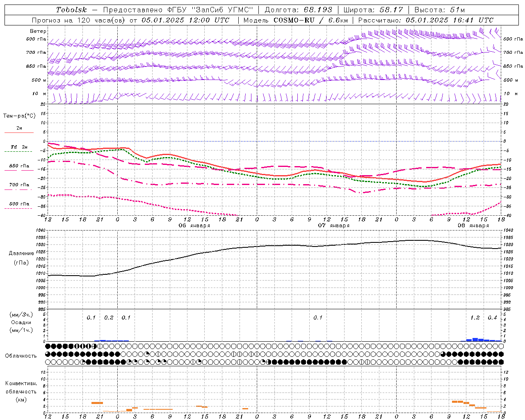Viewport: 525px width, 420px height.
Task: Click the 1.2 precipitation amount
Action: 475,318
